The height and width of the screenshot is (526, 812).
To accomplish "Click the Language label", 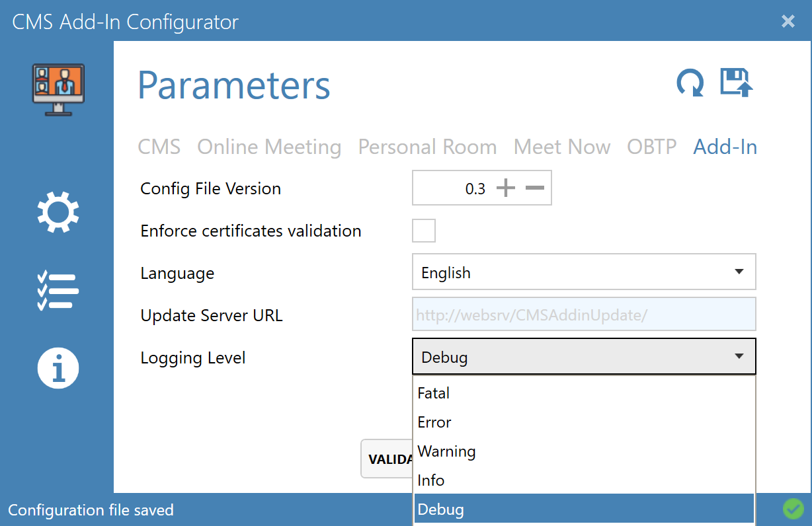I will [x=177, y=274].
